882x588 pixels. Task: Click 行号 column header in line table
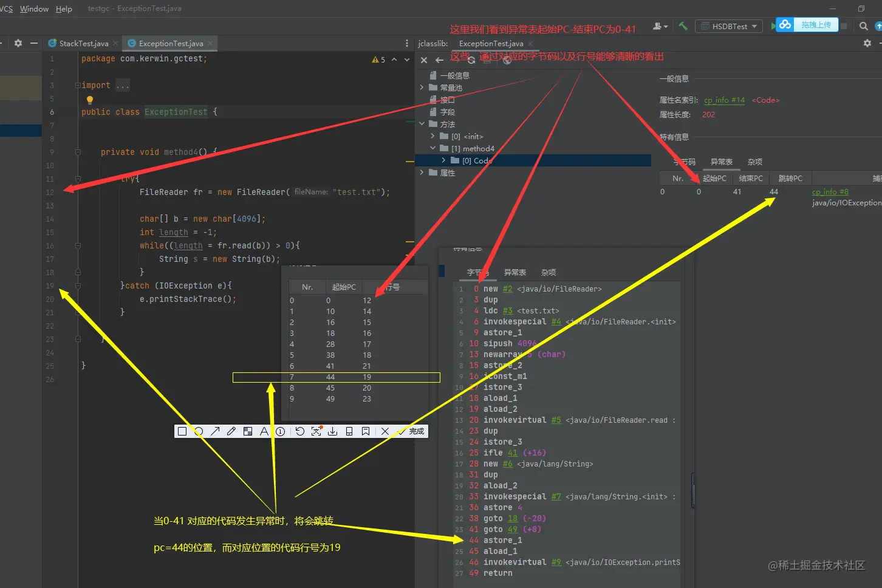pos(392,287)
